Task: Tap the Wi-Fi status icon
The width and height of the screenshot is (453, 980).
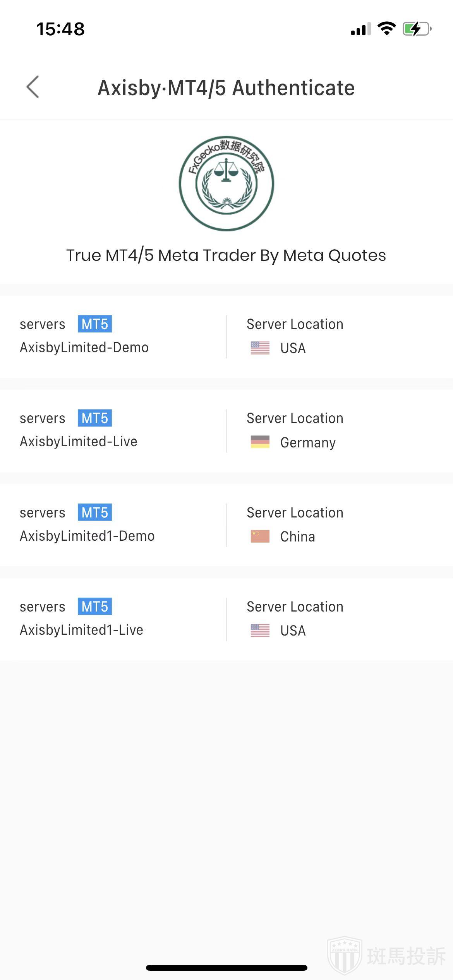Action: [x=386, y=29]
